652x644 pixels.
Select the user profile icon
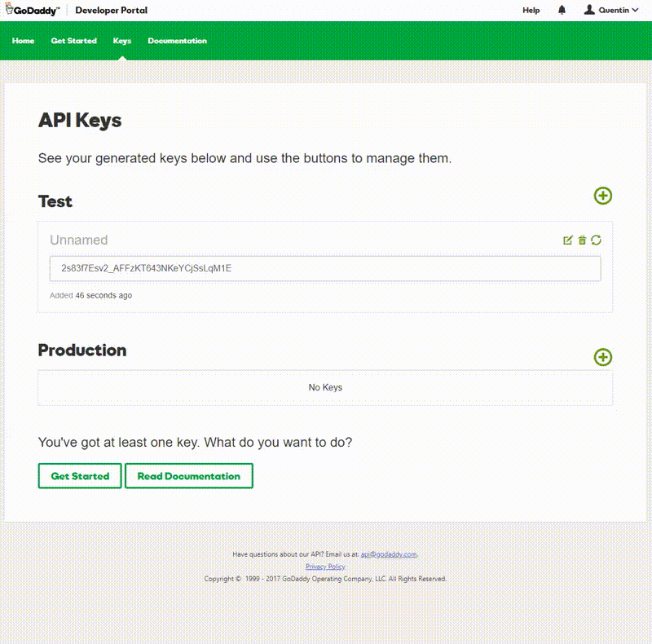(x=588, y=10)
